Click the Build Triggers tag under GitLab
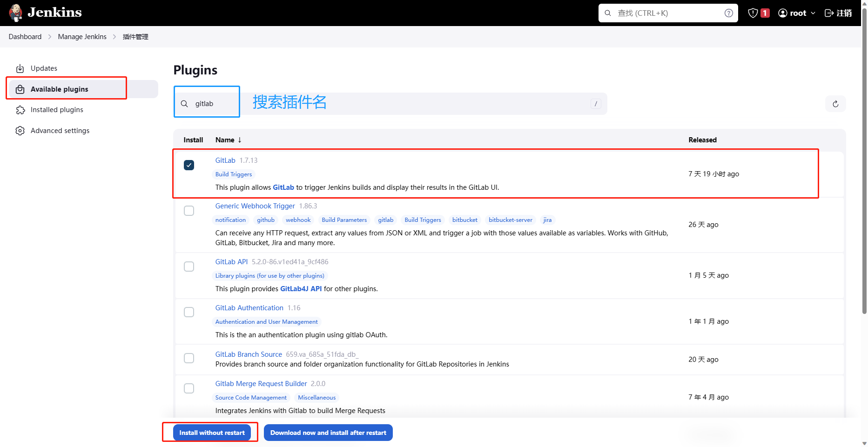The image size is (868, 447). pos(234,174)
